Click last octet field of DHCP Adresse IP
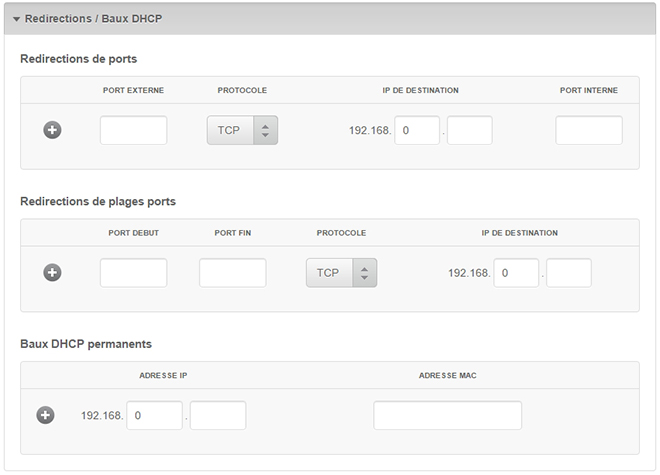This screenshot has width=660, height=475. pyautogui.click(x=217, y=415)
